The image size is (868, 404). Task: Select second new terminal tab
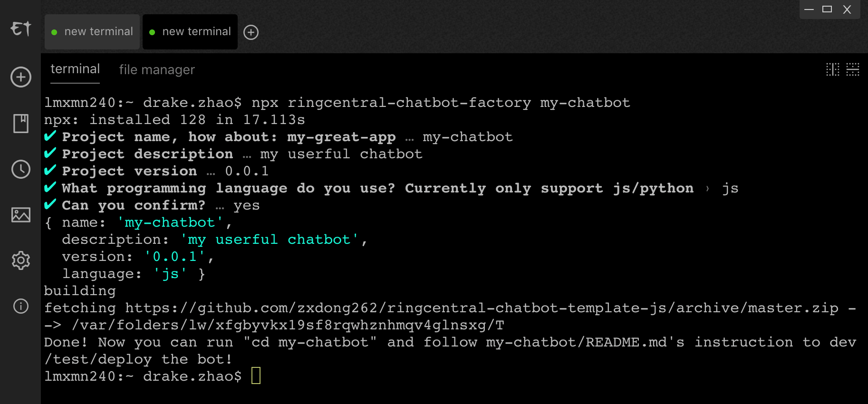190,32
